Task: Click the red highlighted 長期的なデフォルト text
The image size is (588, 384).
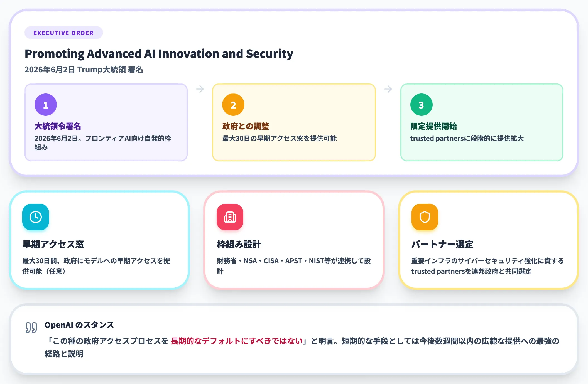Action: tap(237, 341)
